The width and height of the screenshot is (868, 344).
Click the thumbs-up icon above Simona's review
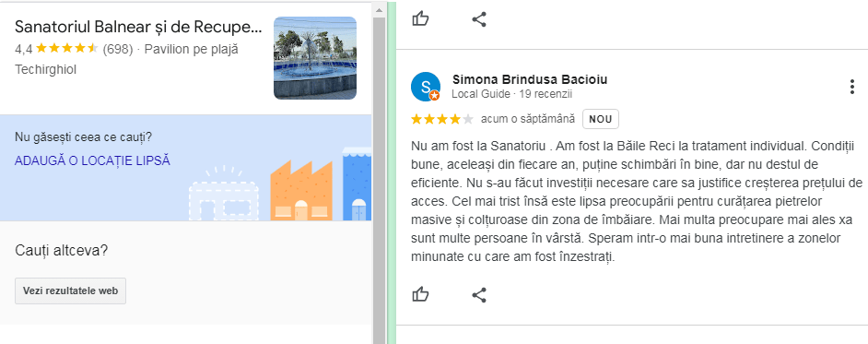click(421, 18)
